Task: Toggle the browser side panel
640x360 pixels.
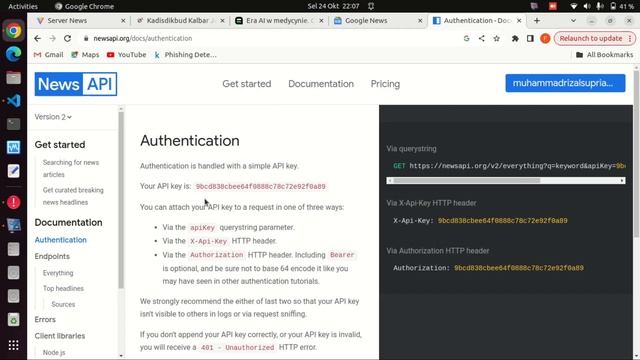Action: click(530, 38)
